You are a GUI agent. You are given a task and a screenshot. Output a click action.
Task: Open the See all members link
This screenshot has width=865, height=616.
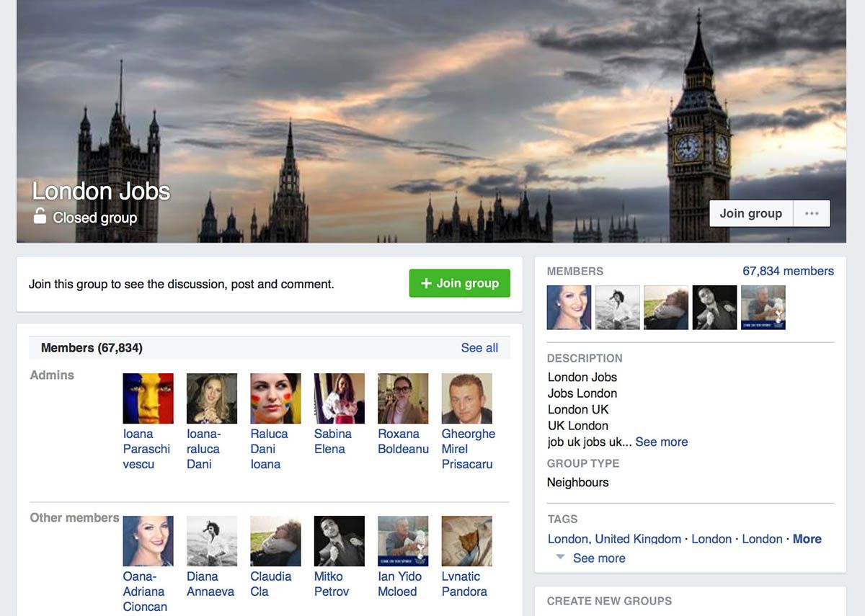[x=479, y=348]
